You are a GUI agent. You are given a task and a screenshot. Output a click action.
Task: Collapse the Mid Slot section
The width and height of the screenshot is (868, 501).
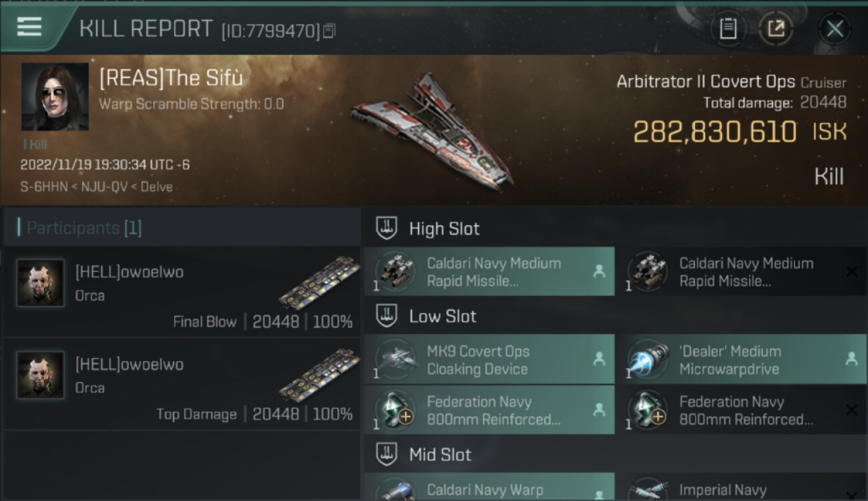click(387, 455)
